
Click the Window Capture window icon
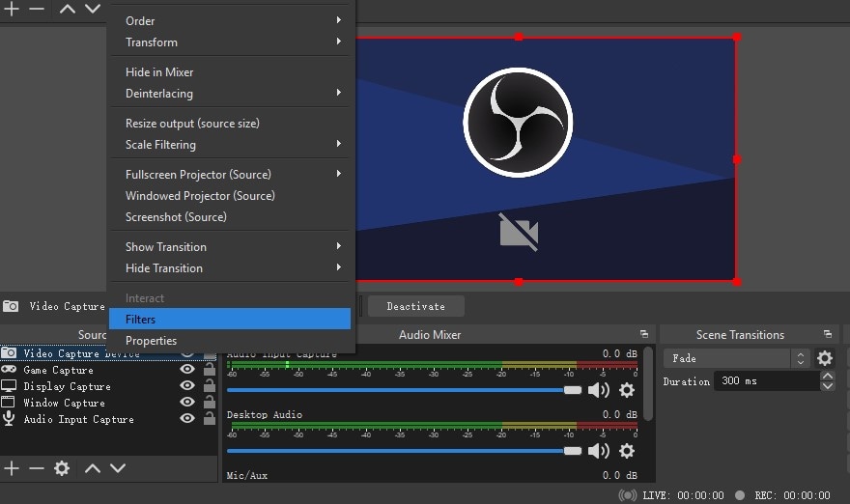pos(8,402)
